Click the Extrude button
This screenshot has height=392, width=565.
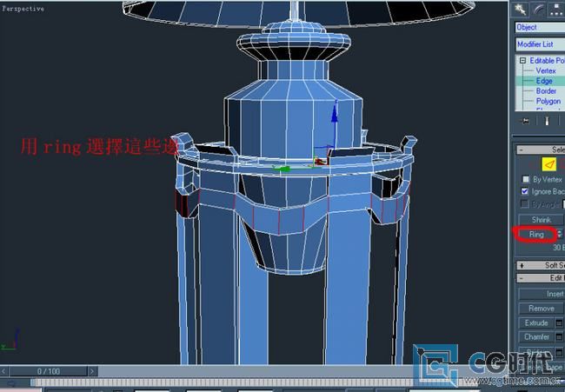(536, 322)
